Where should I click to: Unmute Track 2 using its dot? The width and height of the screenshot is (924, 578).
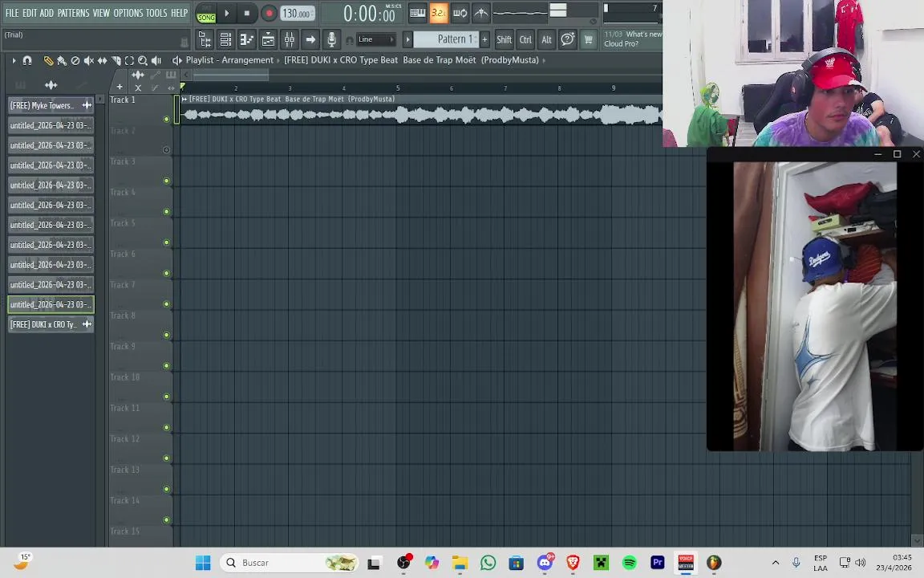166,150
